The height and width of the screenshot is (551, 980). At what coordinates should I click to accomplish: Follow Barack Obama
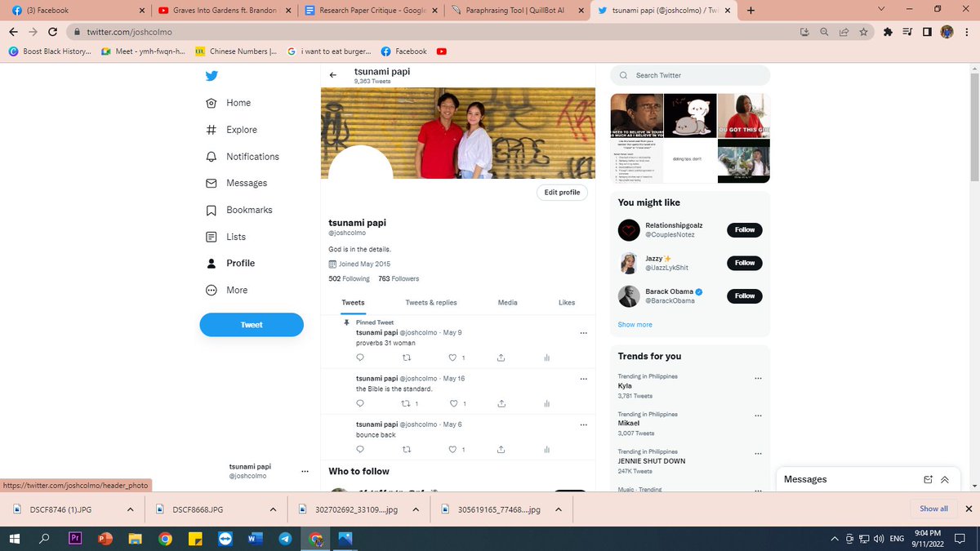(745, 295)
